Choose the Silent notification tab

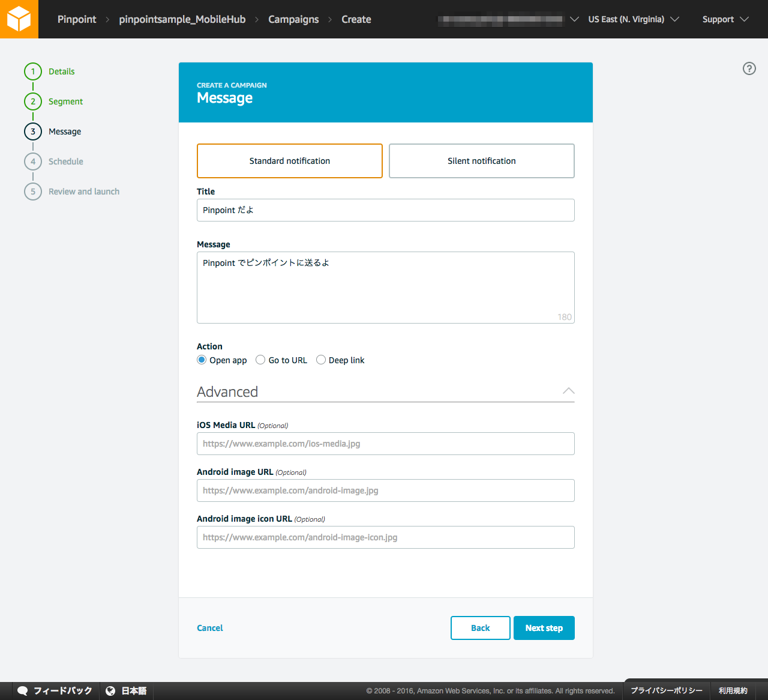(x=481, y=161)
